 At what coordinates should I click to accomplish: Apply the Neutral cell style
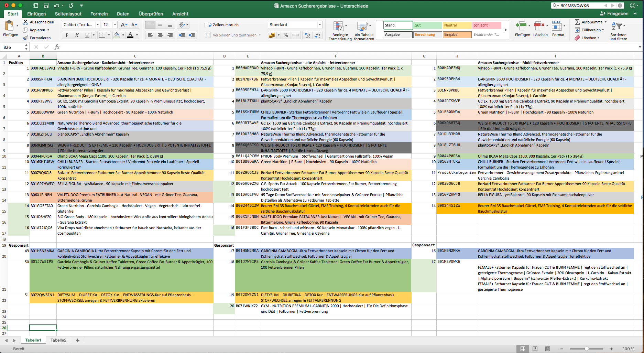coord(457,25)
